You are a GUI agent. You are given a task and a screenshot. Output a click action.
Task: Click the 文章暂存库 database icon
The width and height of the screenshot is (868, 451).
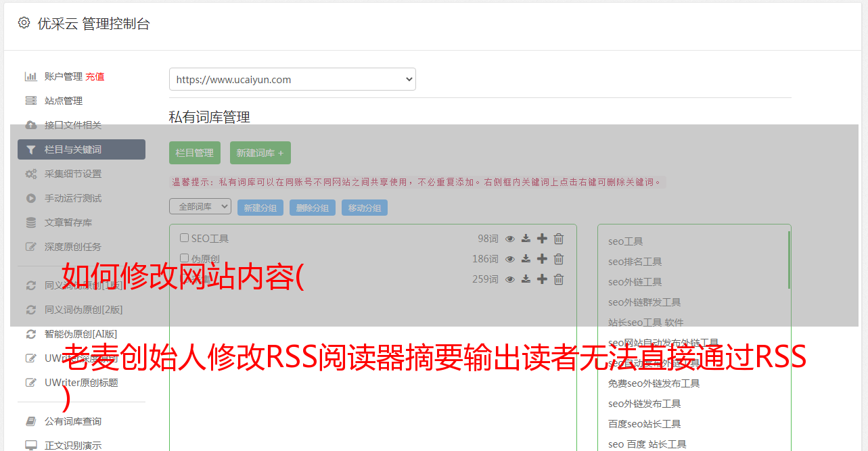coord(31,222)
